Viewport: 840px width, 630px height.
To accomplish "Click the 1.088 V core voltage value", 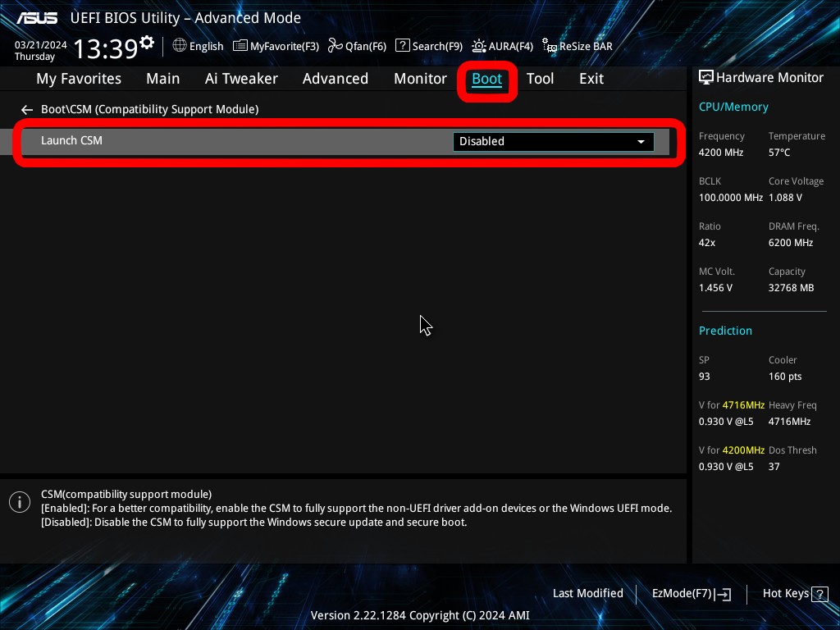I will 785,198.
